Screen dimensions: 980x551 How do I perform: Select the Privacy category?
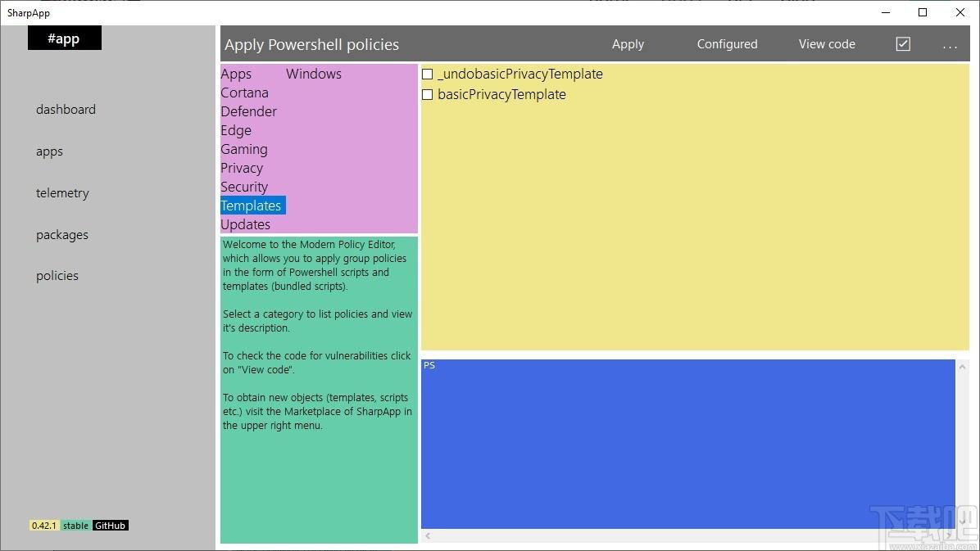(x=242, y=168)
